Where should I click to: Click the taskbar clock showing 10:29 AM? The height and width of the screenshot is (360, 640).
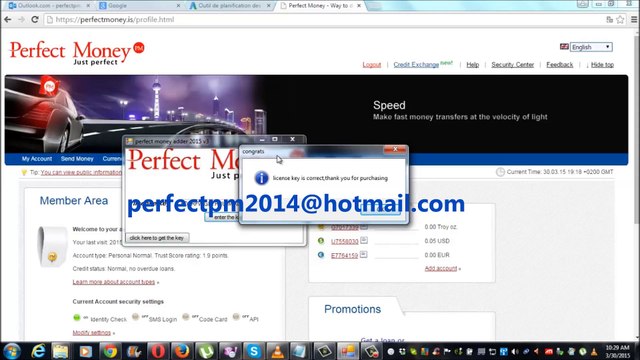(x=618, y=351)
